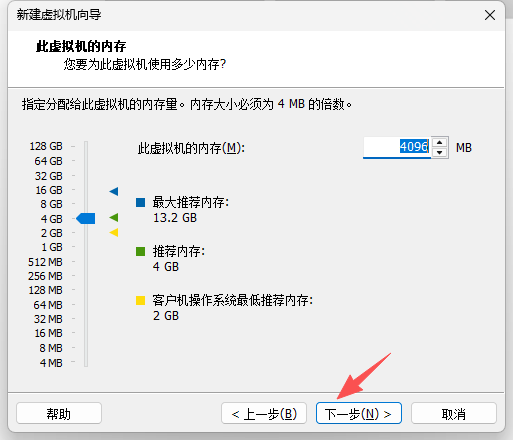Click the yellow square legend for minimum memory
The width and height of the screenshot is (513, 440).
pos(140,300)
